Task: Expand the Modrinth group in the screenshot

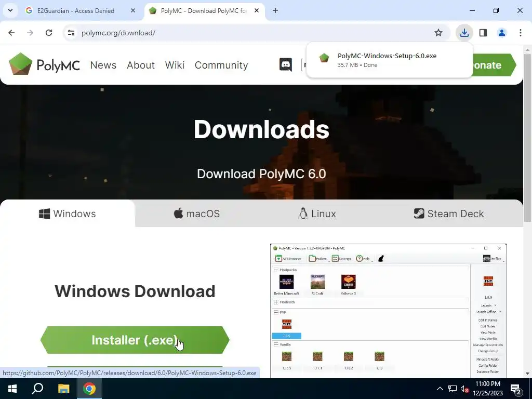Action: pyautogui.click(x=276, y=302)
